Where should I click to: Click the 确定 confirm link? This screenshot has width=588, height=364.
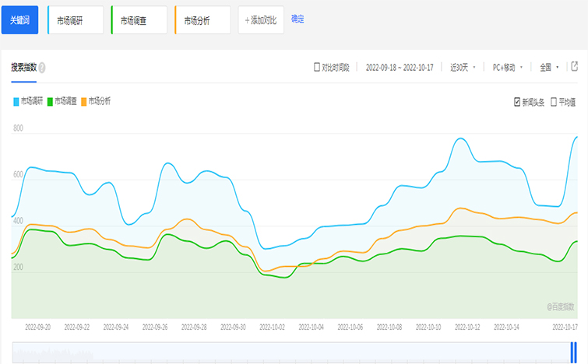point(298,19)
